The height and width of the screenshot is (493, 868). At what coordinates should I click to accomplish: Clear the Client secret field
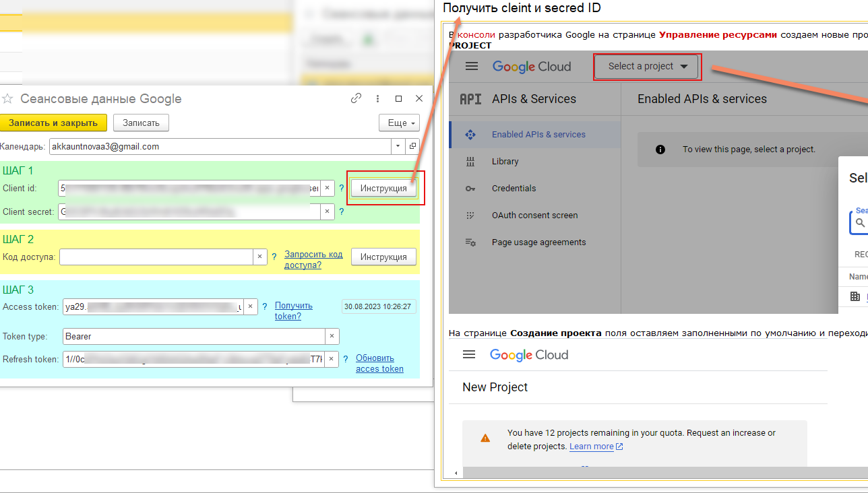[x=327, y=211]
